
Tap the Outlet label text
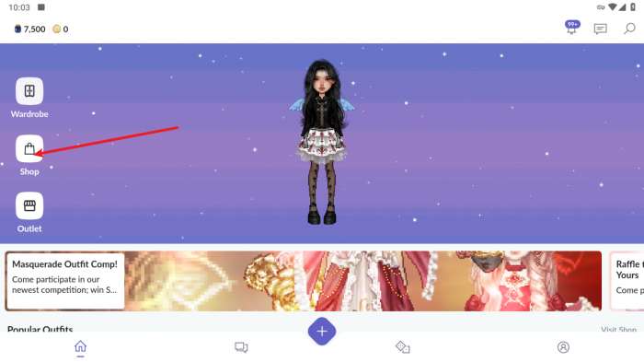click(29, 228)
